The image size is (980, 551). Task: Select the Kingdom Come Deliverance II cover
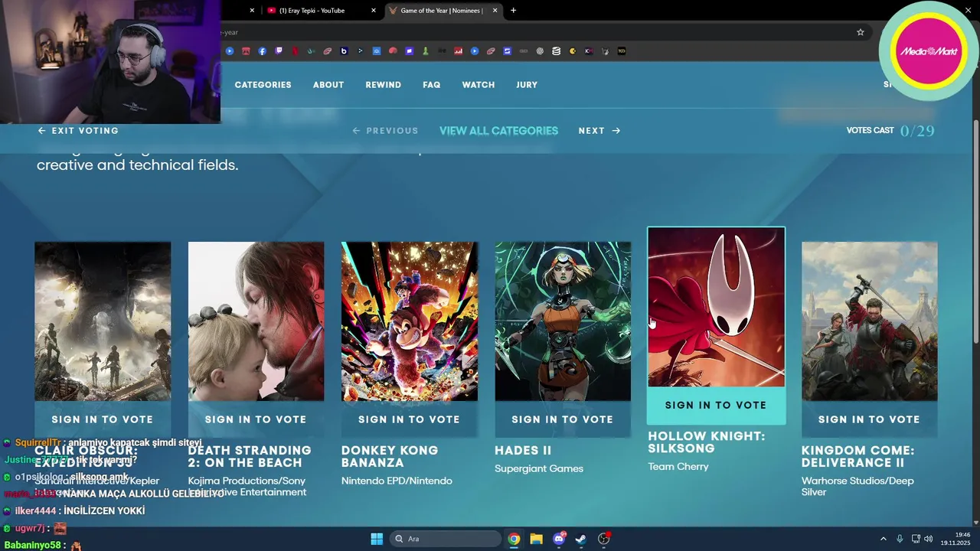pyautogui.click(x=869, y=321)
